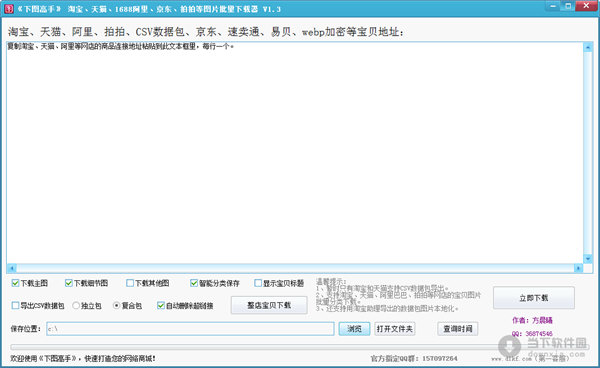Click the heading listing 淘宝、天猫、阿里 sources

pos(205,32)
